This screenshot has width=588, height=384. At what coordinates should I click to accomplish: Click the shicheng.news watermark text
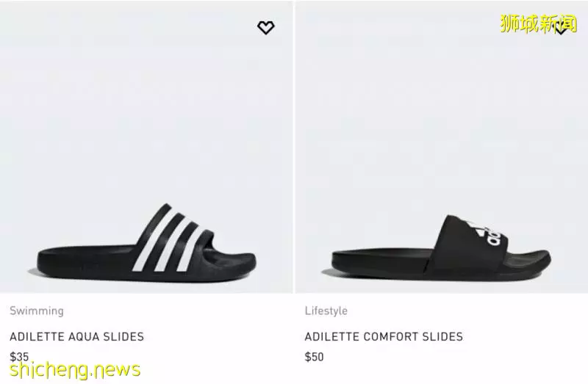point(75,370)
